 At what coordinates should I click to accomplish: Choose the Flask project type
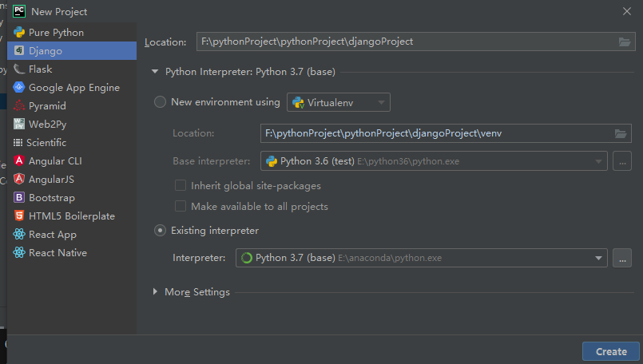point(72,69)
